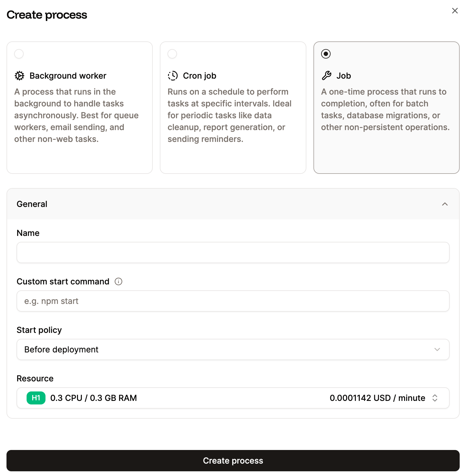Viewport: 465px width, 476px height.
Task: Choose the 0.3 CPU resource option
Action: [x=93, y=398]
